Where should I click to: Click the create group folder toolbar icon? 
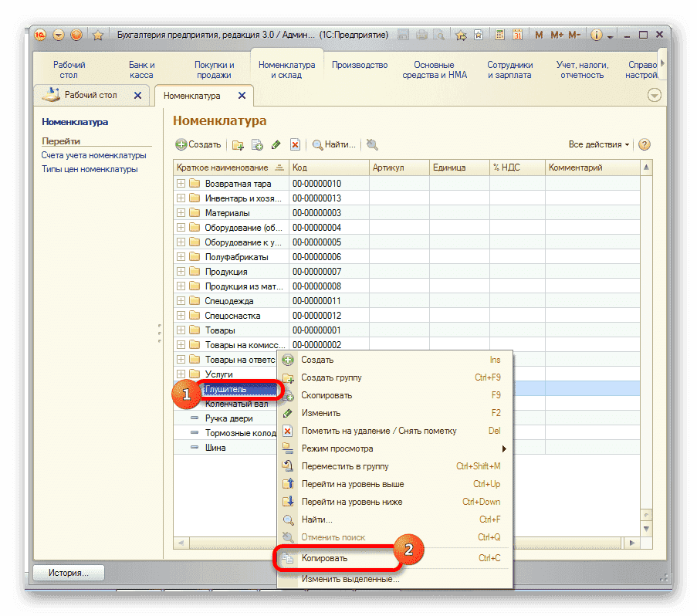click(239, 144)
